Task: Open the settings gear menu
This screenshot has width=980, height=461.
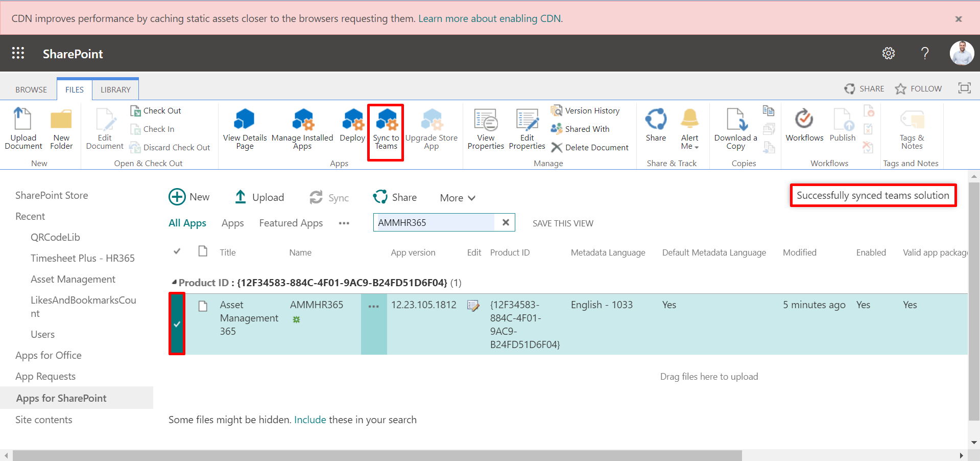Action: tap(889, 53)
